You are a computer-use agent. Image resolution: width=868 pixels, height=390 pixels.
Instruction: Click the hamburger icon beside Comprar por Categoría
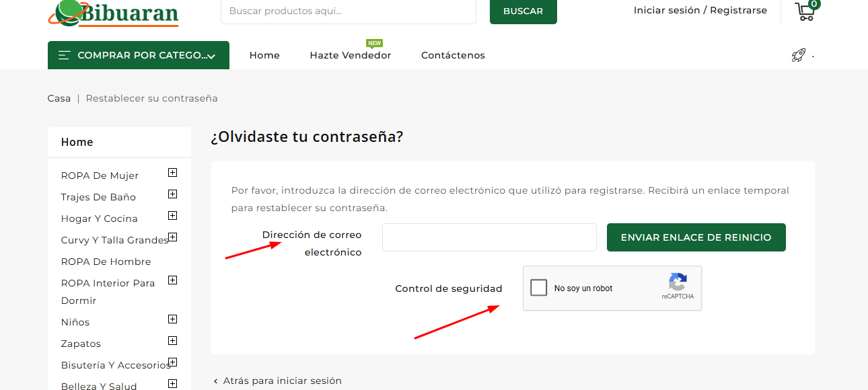click(x=65, y=55)
